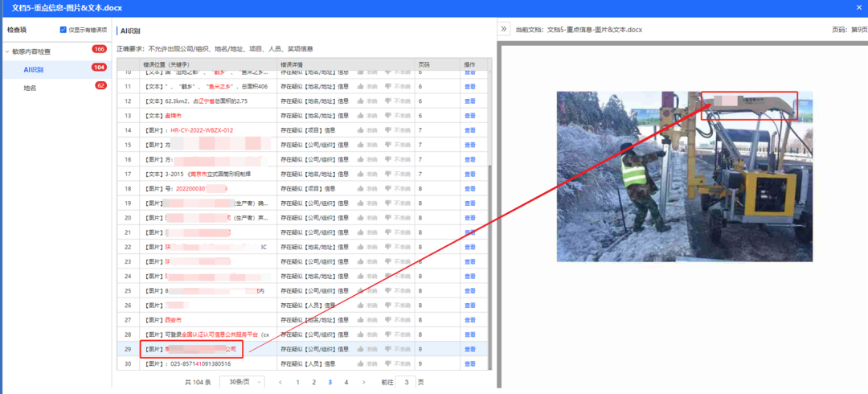
Task: Click the 前往 page number input field
Action: (407, 383)
